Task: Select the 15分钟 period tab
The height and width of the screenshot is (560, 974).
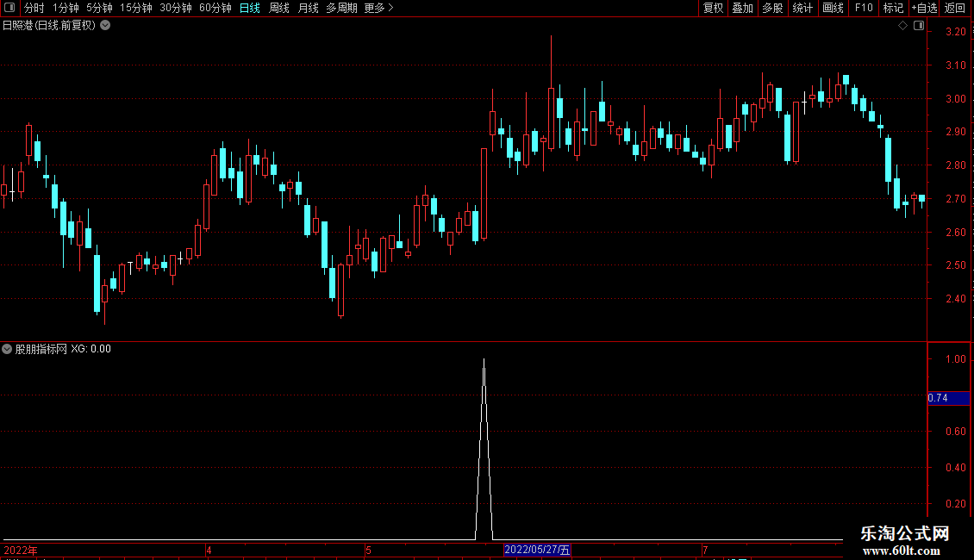Action: click(x=136, y=8)
